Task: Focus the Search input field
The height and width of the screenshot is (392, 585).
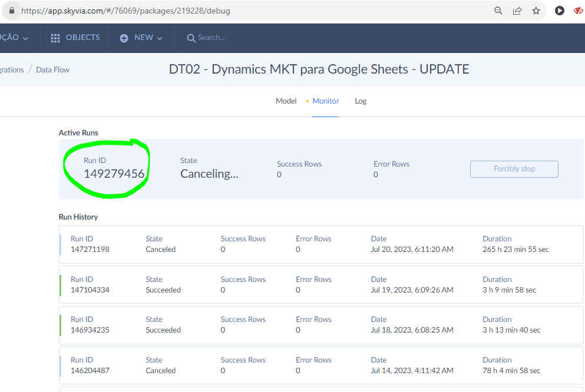Action: pyautogui.click(x=211, y=38)
